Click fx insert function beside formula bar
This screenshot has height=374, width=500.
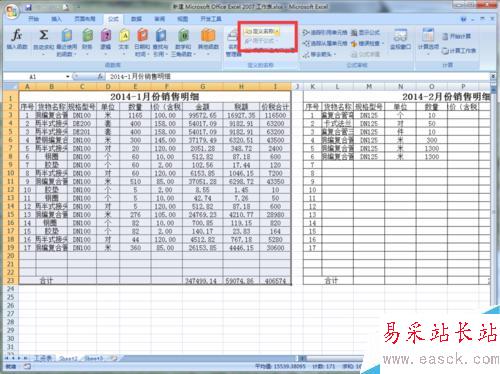[x=100, y=77]
